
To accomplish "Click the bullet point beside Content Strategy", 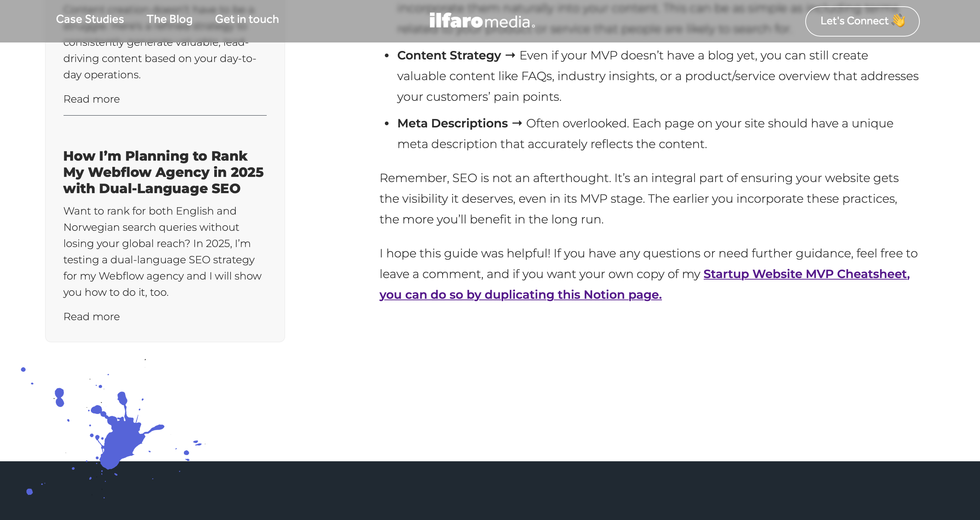I will [x=387, y=56].
